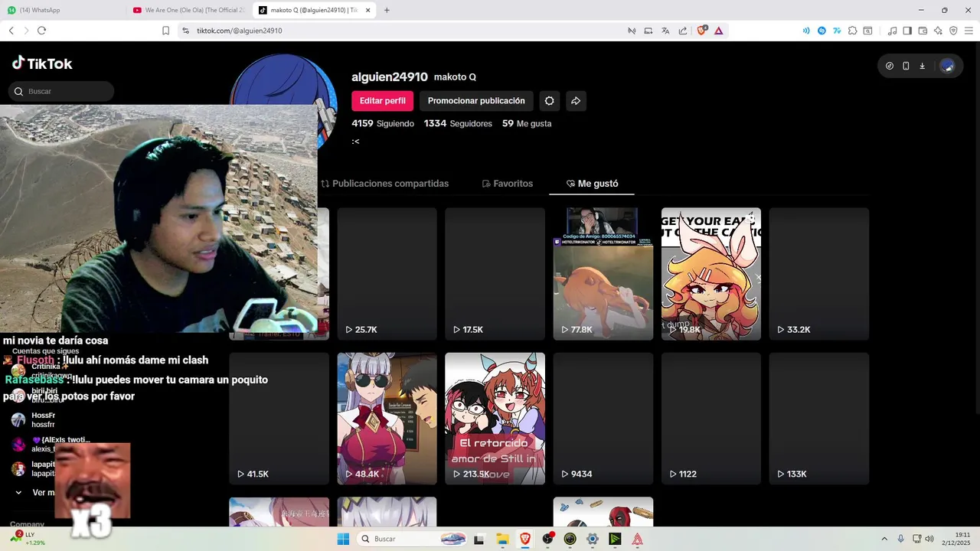Click the Windows taskbar Buscar box

[412, 539]
